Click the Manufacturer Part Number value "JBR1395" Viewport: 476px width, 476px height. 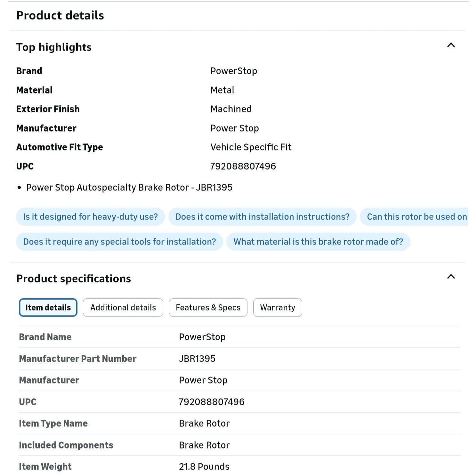[197, 359]
